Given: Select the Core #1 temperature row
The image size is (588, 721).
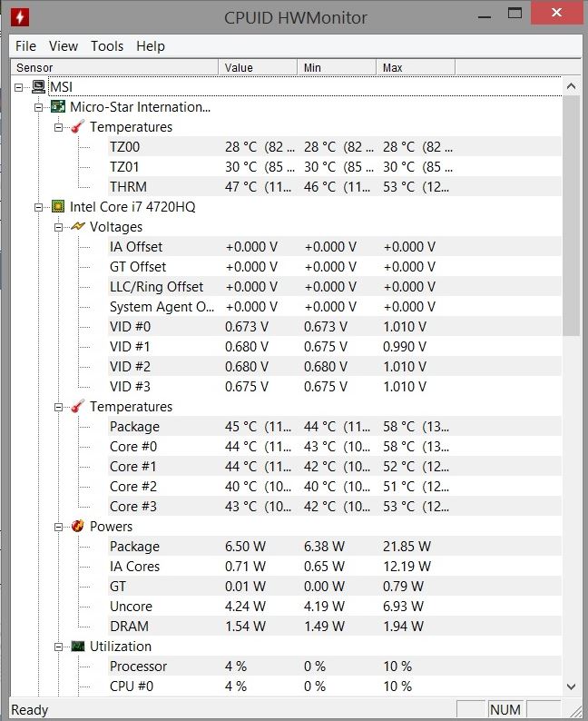Looking at the screenshot, I should 334,466.
